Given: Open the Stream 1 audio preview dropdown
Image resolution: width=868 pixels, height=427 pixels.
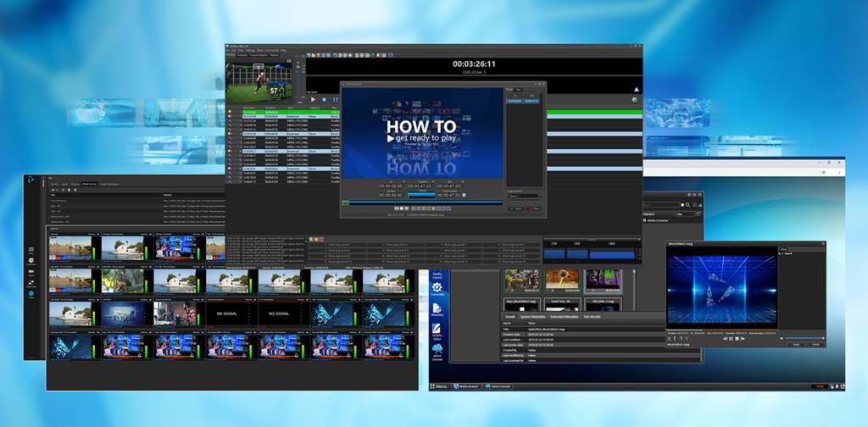Looking at the screenshot, I should pyautogui.click(x=525, y=196).
